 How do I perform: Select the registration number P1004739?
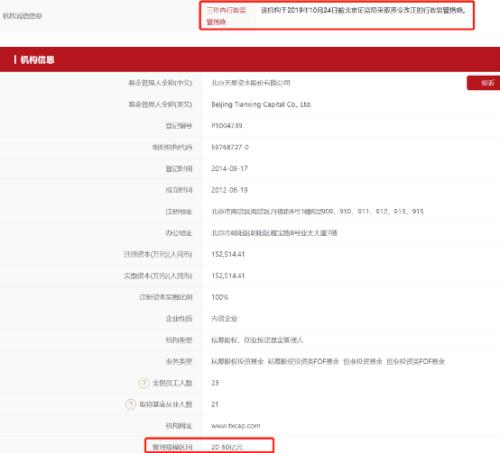(x=227, y=126)
